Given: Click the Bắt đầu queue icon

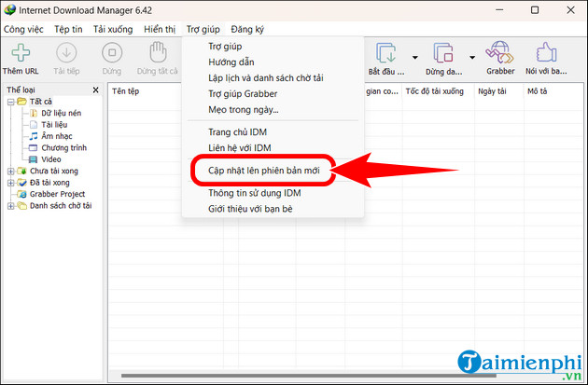Looking at the screenshot, I should [x=385, y=53].
